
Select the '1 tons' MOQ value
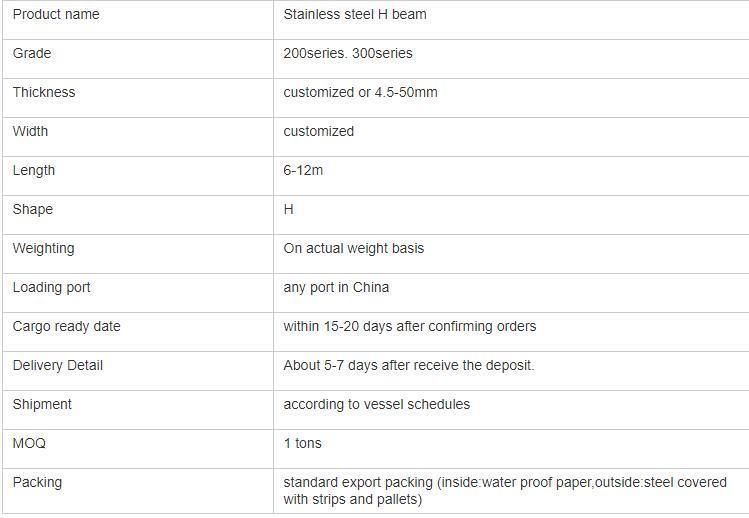click(302, 443)
